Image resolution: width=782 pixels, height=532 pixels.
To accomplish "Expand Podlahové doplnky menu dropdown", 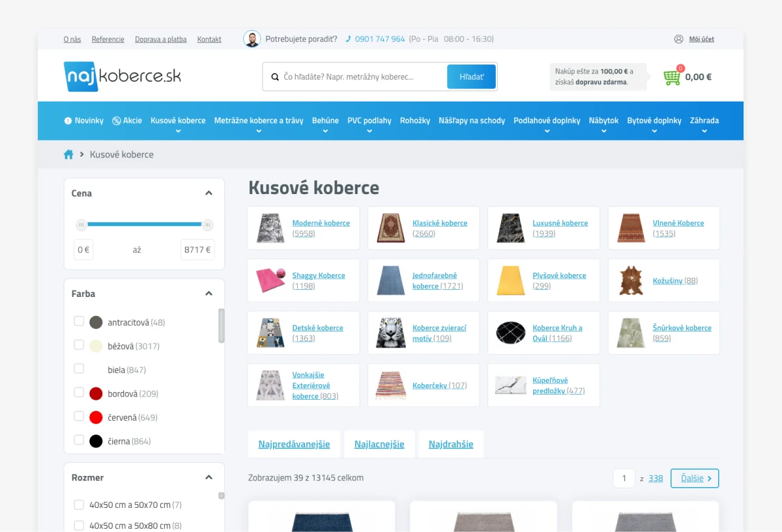I will pos(547,131).
